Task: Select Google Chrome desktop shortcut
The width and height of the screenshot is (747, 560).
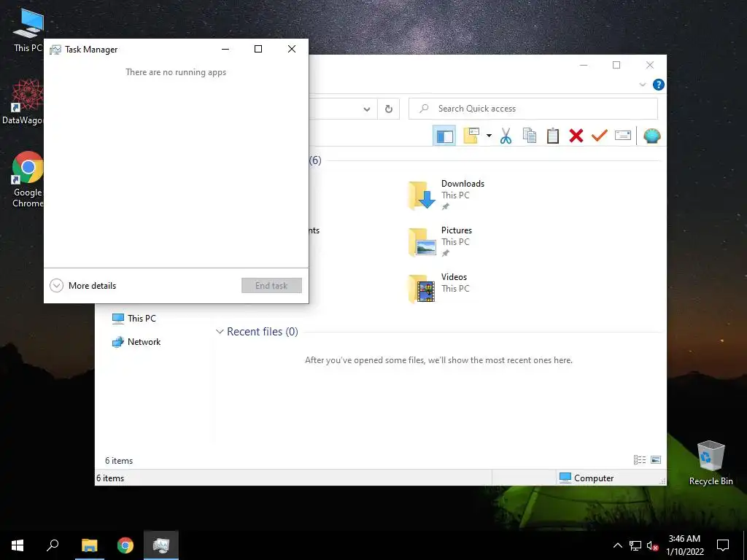Action: (28, 179)
